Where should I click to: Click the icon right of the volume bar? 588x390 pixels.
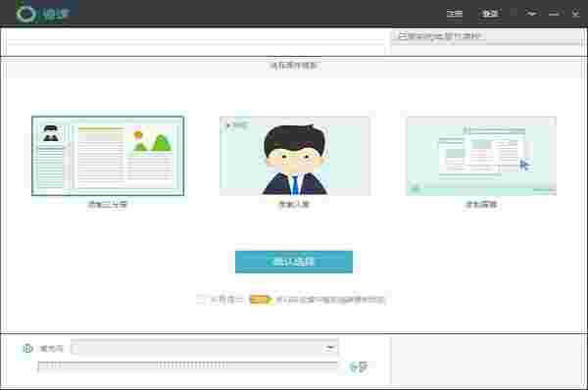358,366
